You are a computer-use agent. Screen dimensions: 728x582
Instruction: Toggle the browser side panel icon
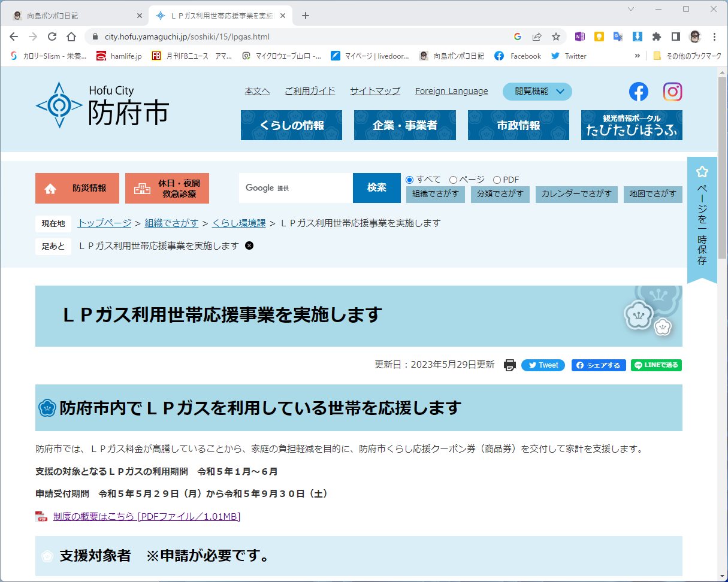pos(676,37)
